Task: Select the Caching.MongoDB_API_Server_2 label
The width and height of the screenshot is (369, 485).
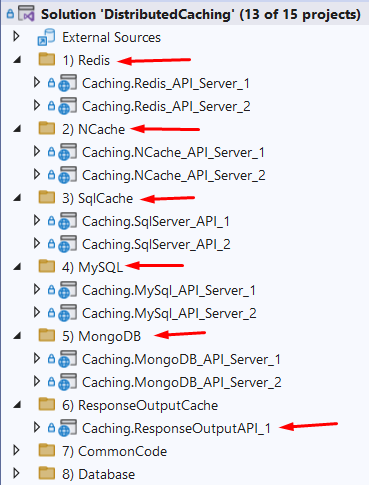Action: pyautogui.click(x=182, y=382)
